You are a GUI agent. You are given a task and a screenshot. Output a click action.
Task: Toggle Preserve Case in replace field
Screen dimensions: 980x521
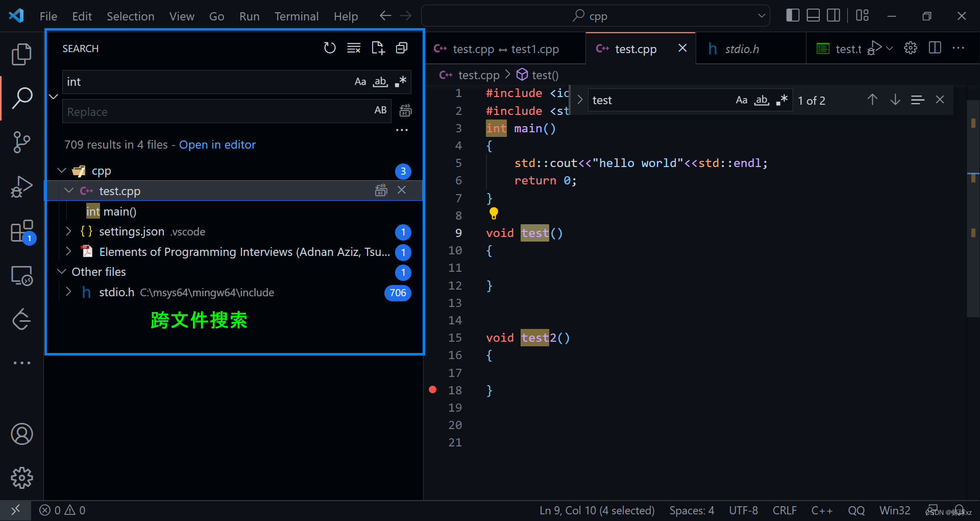381,110
